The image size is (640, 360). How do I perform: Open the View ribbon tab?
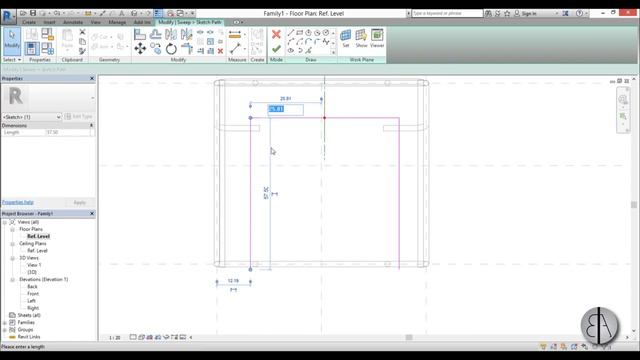pos(96,22)
